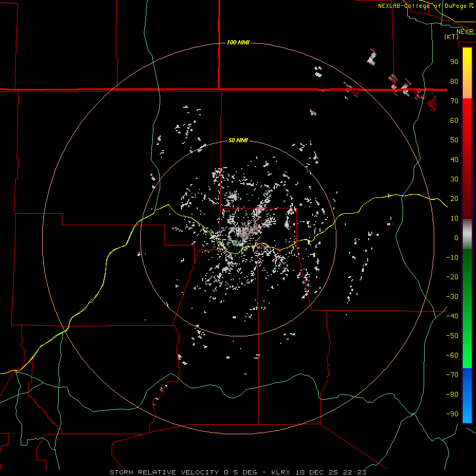Click the 30 value on the color scale
This screenshot has height=476, width=476.
pyautogui.click(x=454, y=179)
